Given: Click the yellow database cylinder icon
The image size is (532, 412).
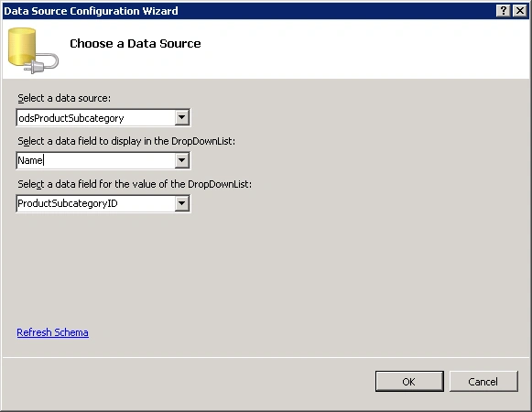Looking at the screenshot, I should point(22,47).
